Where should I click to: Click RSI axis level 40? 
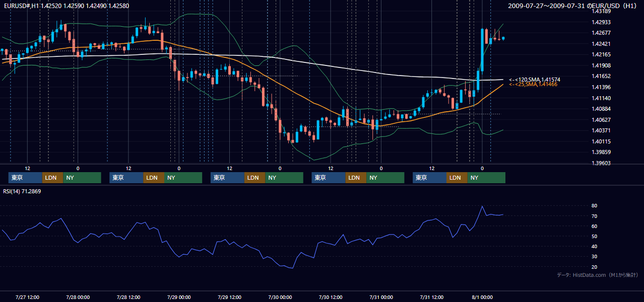[595, 247]
